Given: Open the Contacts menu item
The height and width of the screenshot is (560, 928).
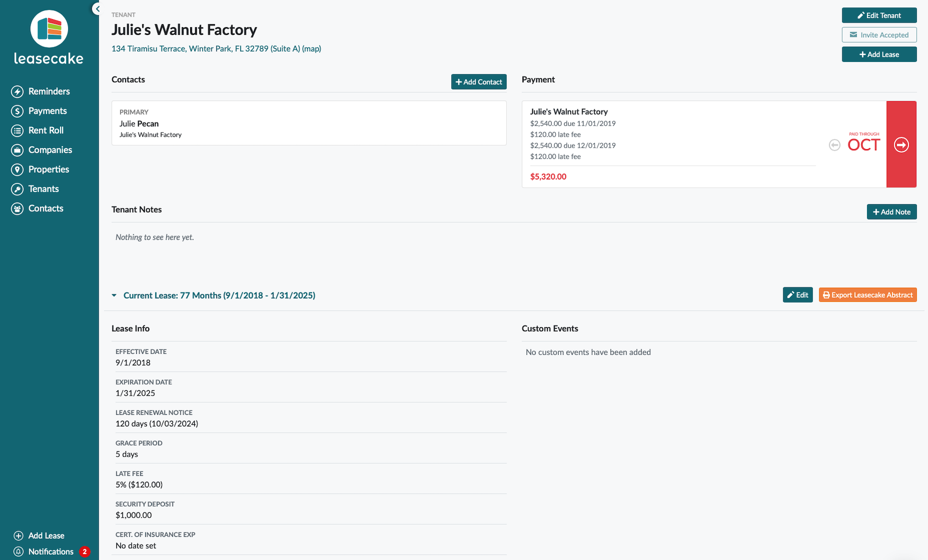Looking at the screenshot, I should pos(46,209).
